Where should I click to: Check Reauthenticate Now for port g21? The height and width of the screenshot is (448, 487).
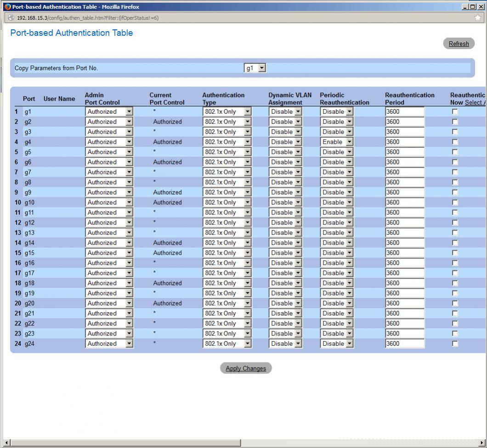pyautogui.click(x=455, y=314)
